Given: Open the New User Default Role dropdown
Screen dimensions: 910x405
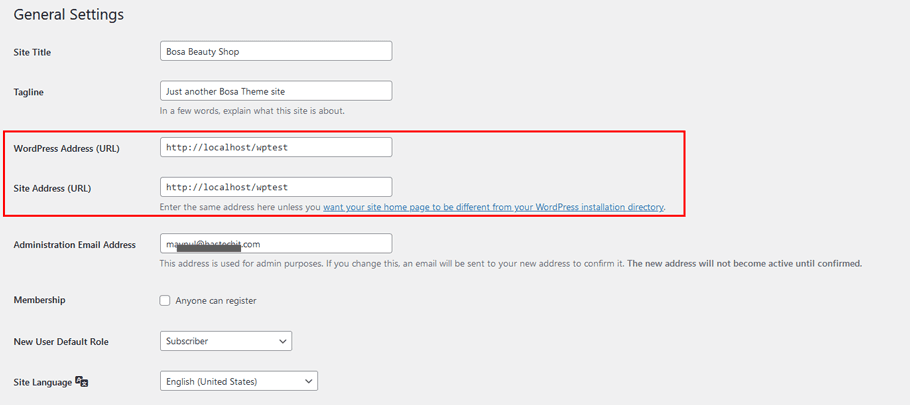Looking at the screenshot, I should point(226,341).
